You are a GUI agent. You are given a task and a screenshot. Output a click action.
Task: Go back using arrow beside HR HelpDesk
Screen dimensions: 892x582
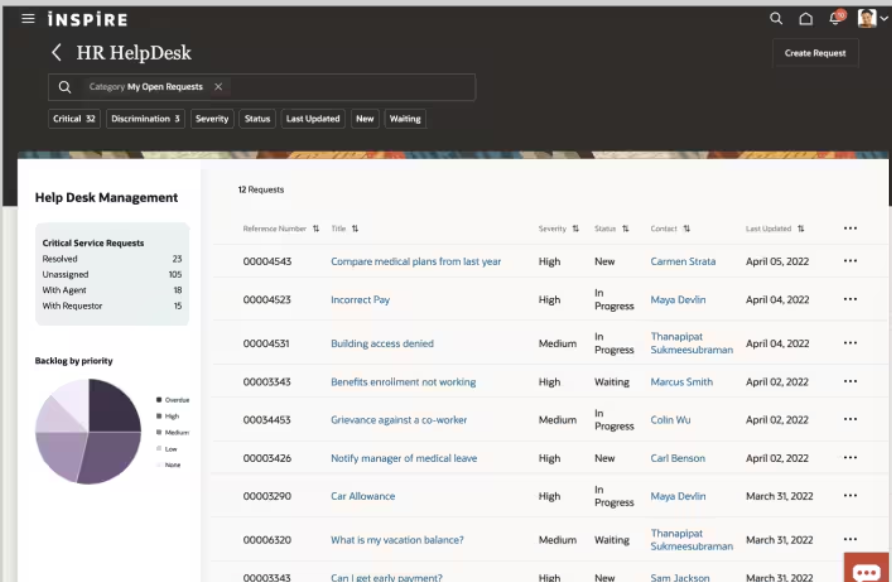(x=56, y=53)
